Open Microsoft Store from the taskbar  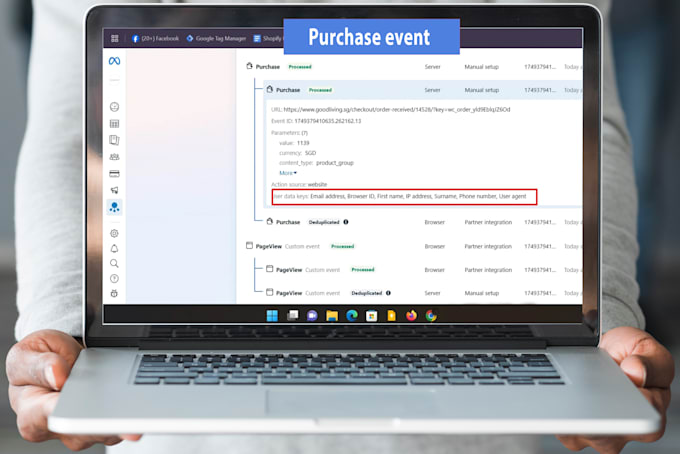pos(372,316)
